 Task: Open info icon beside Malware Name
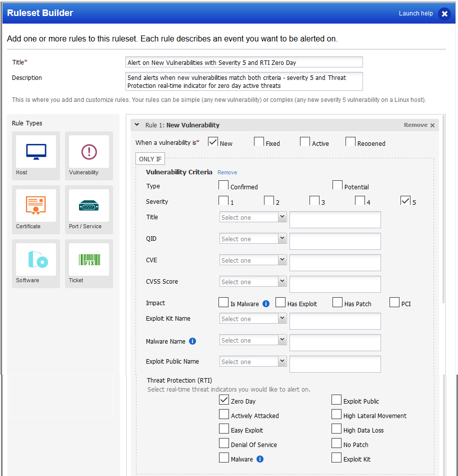[192, 341]
